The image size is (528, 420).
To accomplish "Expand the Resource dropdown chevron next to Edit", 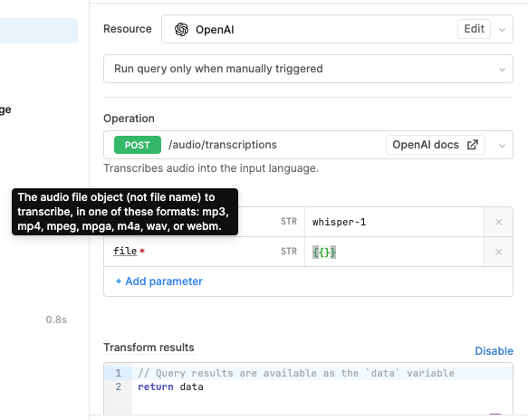I will 502,30.
